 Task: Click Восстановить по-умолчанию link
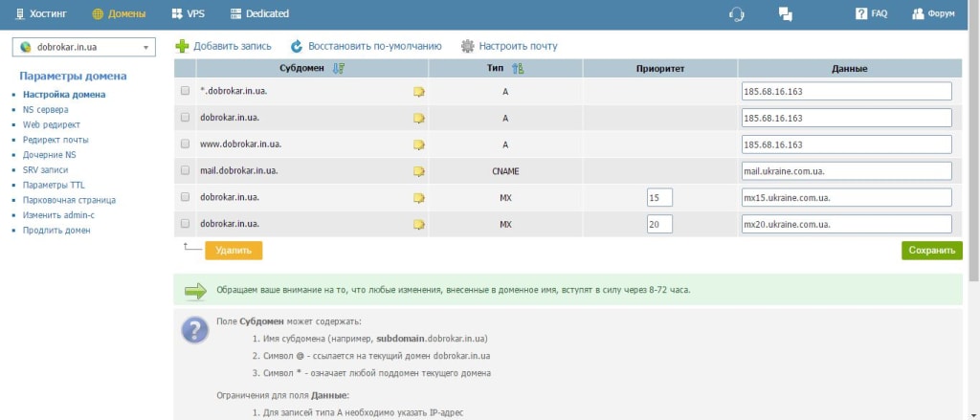coord(374,46)
